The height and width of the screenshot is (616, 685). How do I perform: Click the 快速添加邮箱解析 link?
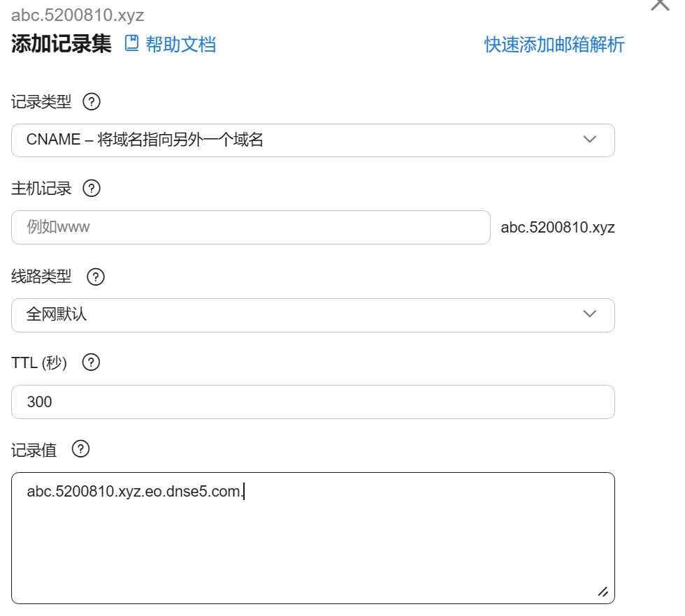(x=554, y=45)
